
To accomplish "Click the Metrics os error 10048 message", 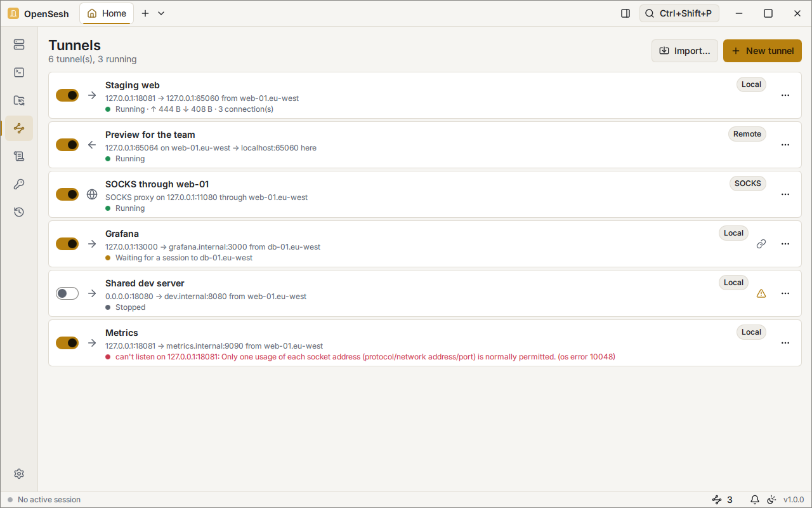I will (365, 357).
